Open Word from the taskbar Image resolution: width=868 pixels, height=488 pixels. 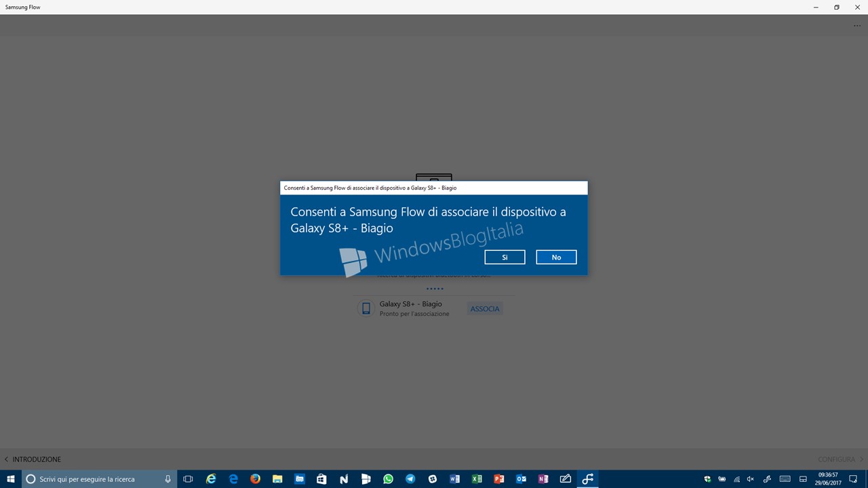click(454, 479)
